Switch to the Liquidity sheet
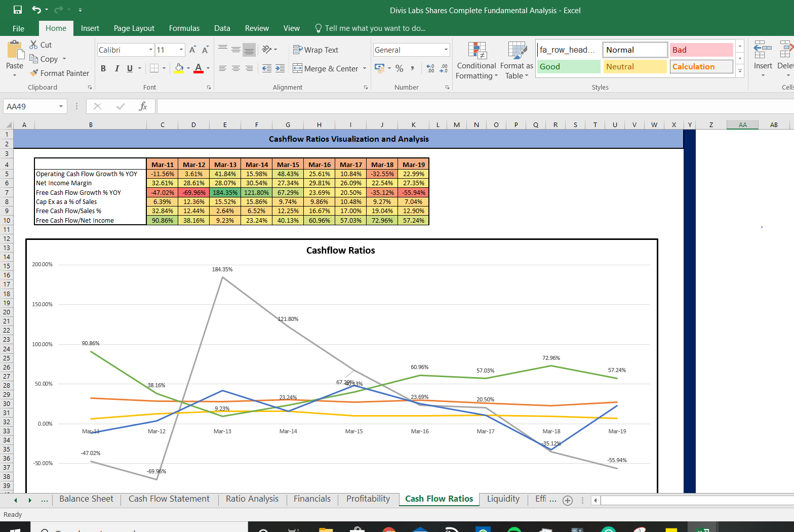Viewport: 794px width, 532px height. [x=503, y=499]
